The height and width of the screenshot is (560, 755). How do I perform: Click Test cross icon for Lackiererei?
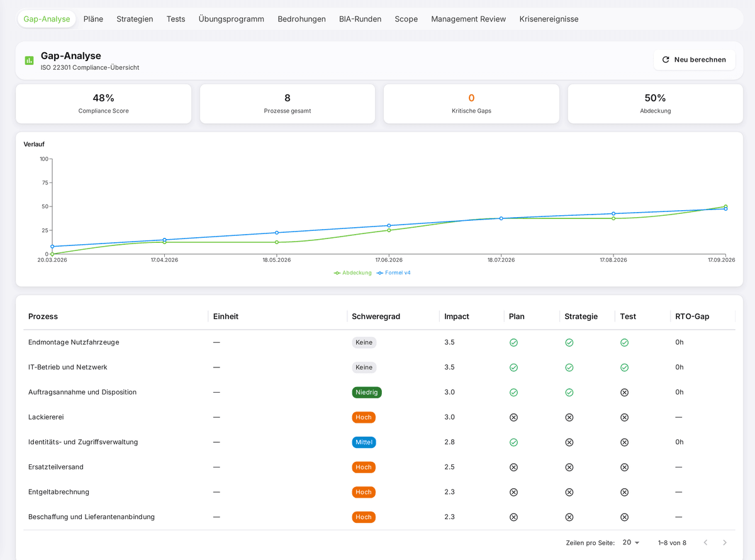[624, 417]
